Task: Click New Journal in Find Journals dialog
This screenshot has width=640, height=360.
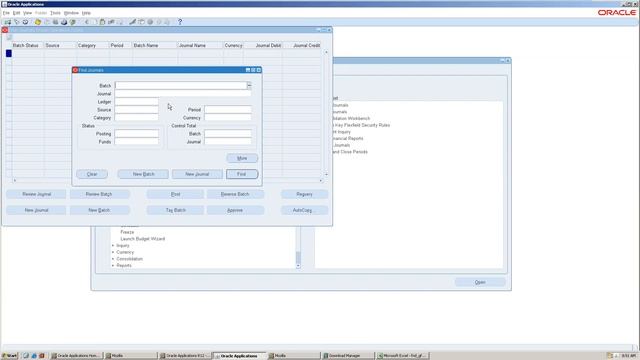Action: coord(197,174)
